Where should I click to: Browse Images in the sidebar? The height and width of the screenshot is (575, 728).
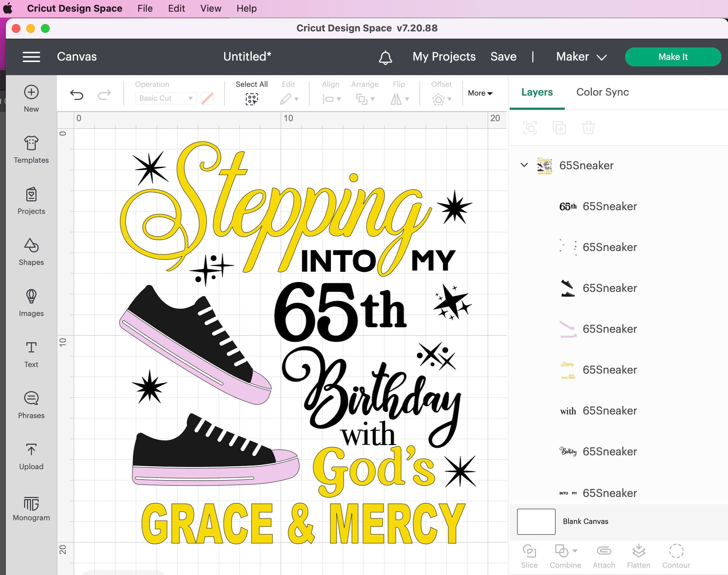pos(31,303)
